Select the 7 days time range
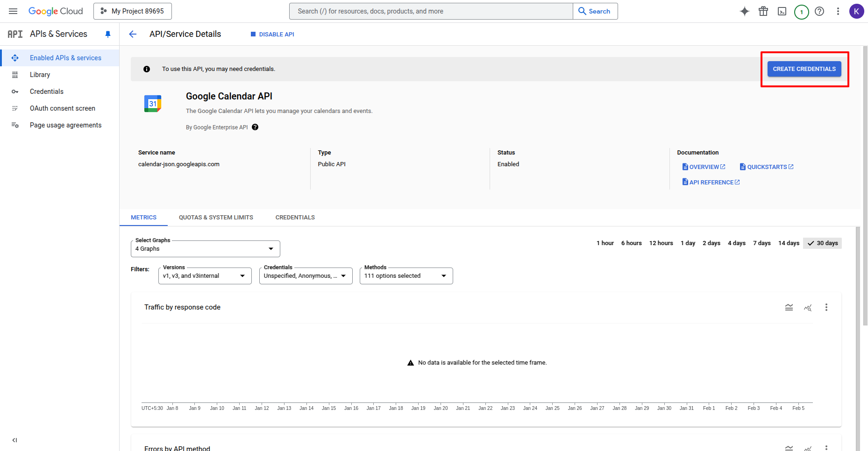The width and height of the screenshot is (868, 451). [762, 243]
